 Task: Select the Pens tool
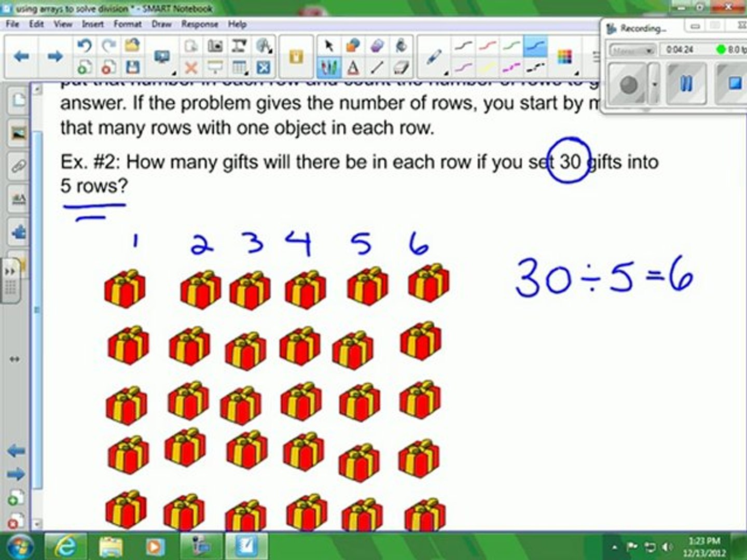click(328, 67)
